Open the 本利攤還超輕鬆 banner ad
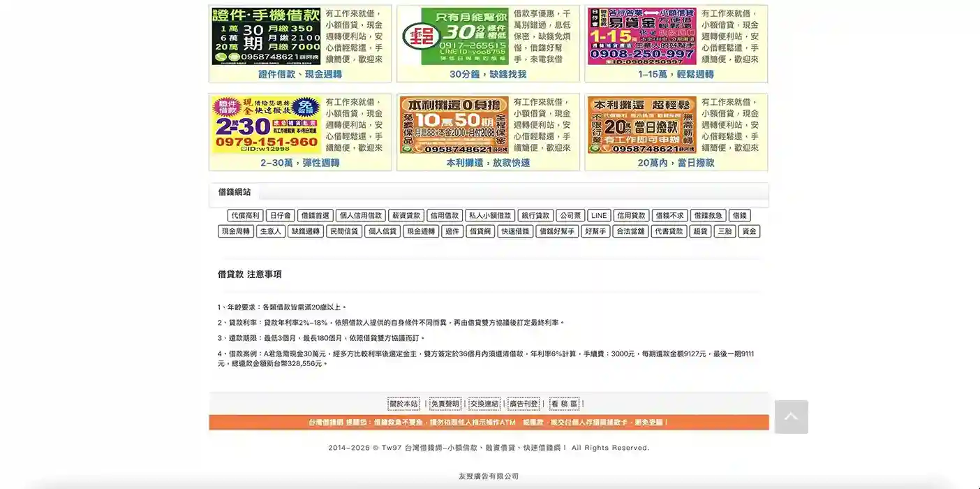980x489 pixels. [x=641, y=126]
